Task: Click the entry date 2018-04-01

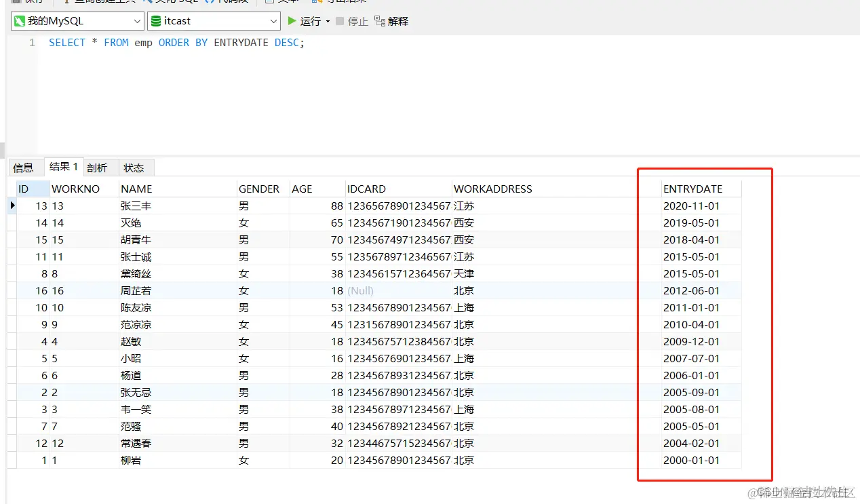Action: pos(701,239)
